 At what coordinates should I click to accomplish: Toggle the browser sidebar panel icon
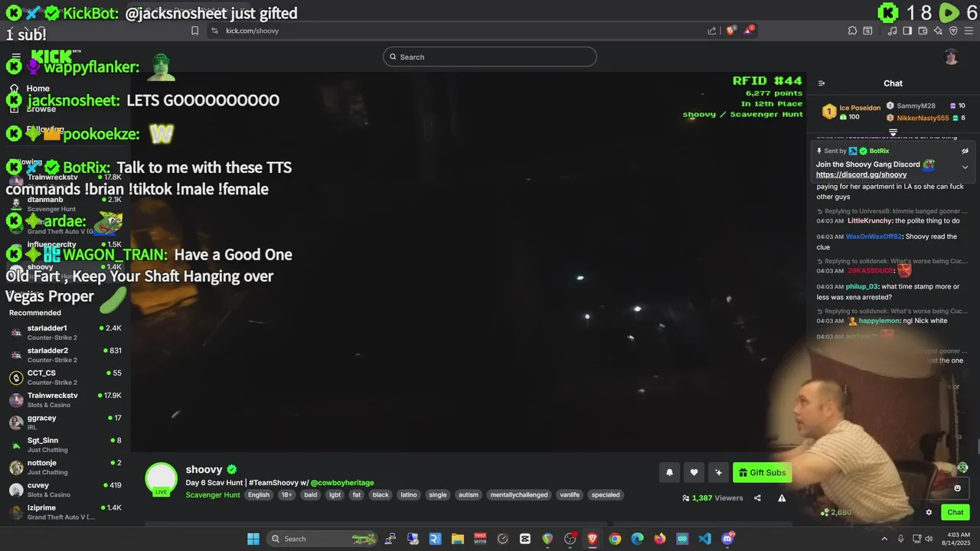[907, 31]
